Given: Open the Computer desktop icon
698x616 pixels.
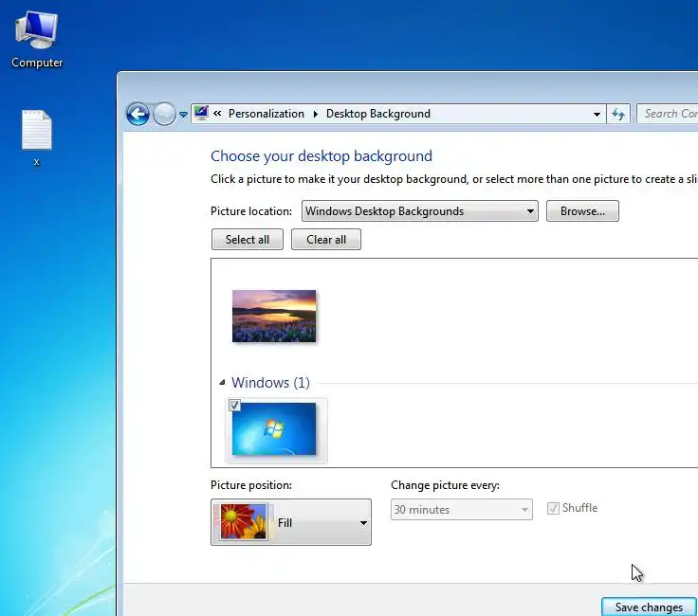Looking at the screenshot, I should [x=37, y=40].
